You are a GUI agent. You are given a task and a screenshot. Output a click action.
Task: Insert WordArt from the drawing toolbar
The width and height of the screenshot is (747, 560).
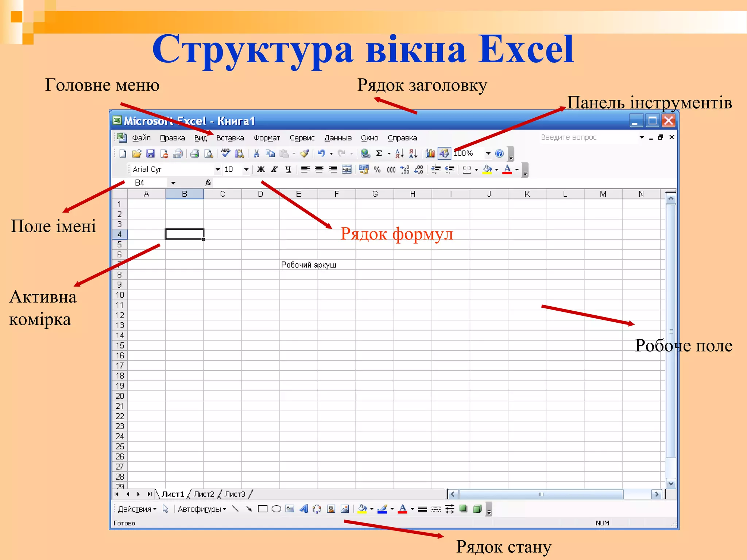coord(303,509)
